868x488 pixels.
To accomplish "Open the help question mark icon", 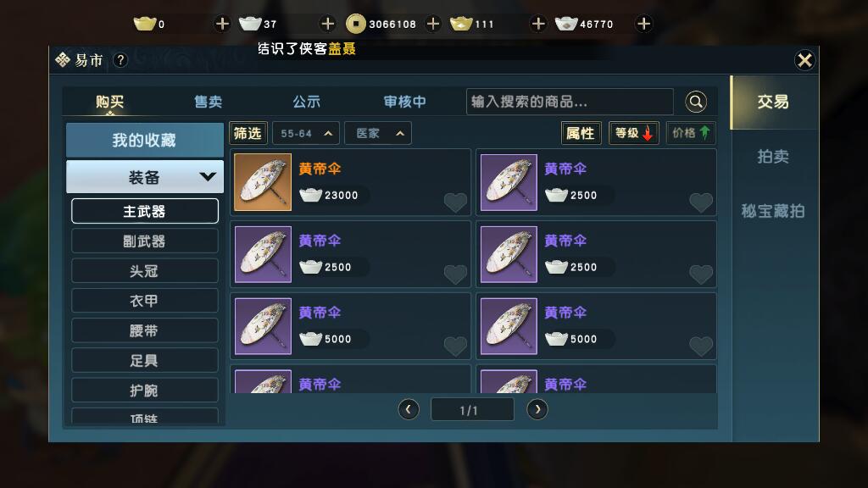I will point(120,60).
